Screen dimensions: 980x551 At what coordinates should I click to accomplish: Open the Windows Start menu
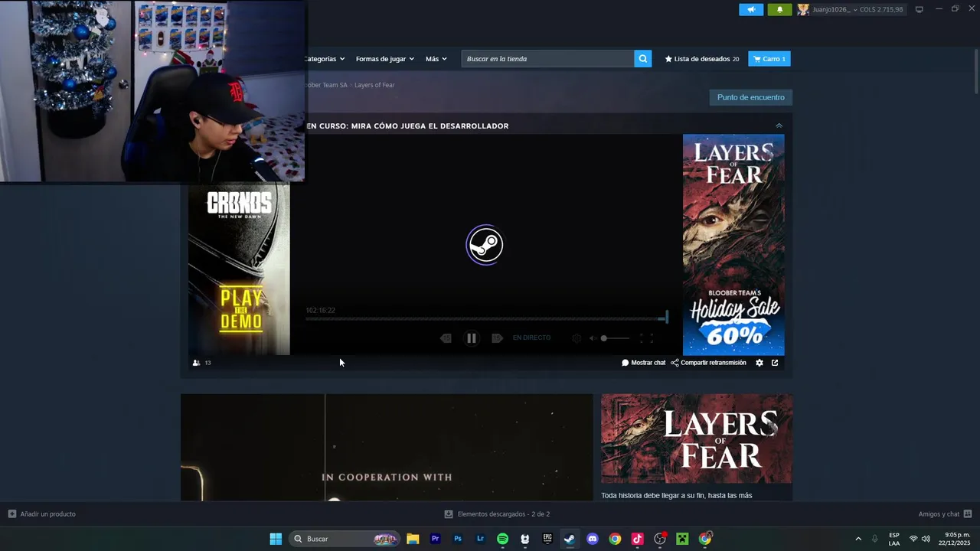[276, 539]
